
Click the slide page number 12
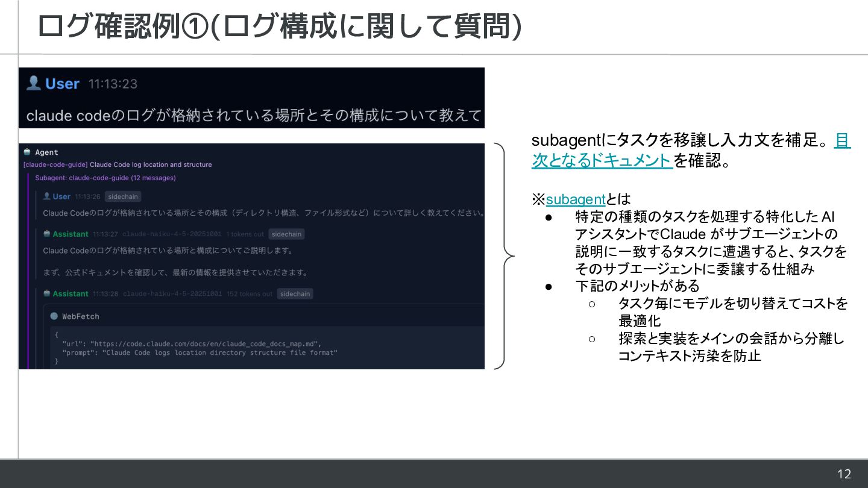pyautogui.click(x=844, y=474)
